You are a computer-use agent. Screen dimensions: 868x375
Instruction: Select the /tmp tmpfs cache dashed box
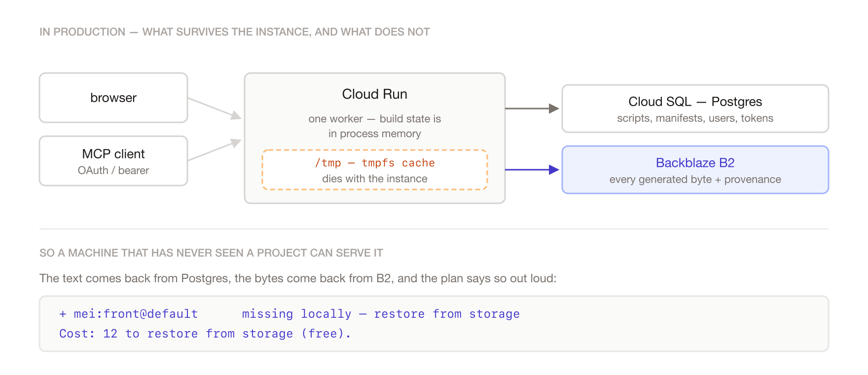pos(375,170)
